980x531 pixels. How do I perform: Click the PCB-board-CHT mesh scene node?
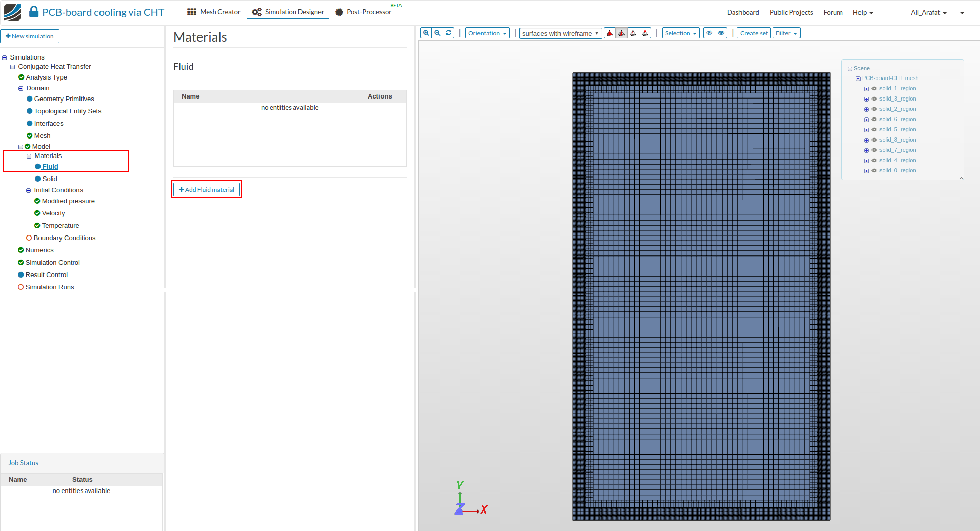890,78
